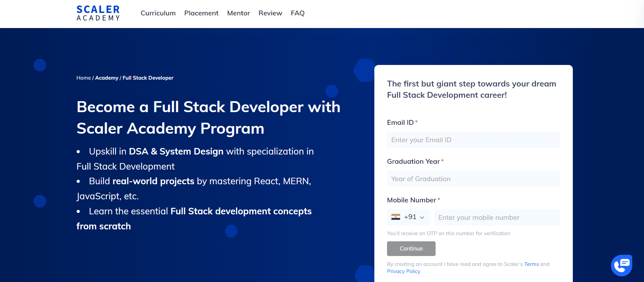Navigate to the Academy breadcrumb
Image resolution: width=644 pixels, height=282 pixels.
[x=107, y=78]
